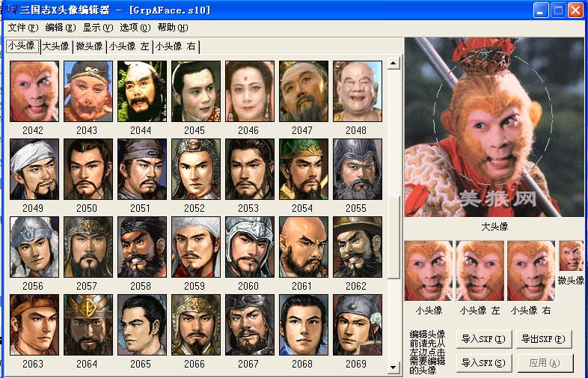Select portrait thumbnail 2052
The height and width of the screenshot is (378, 588).
pos(196,169)
